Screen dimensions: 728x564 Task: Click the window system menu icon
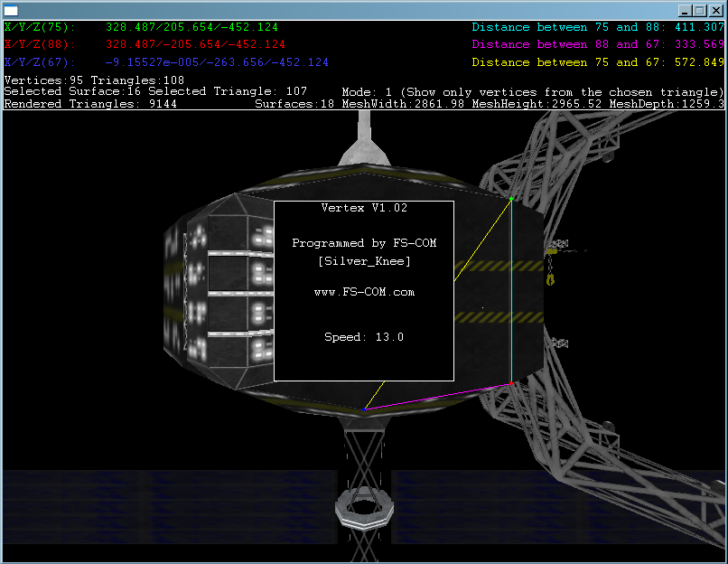(x=11, y=10)
